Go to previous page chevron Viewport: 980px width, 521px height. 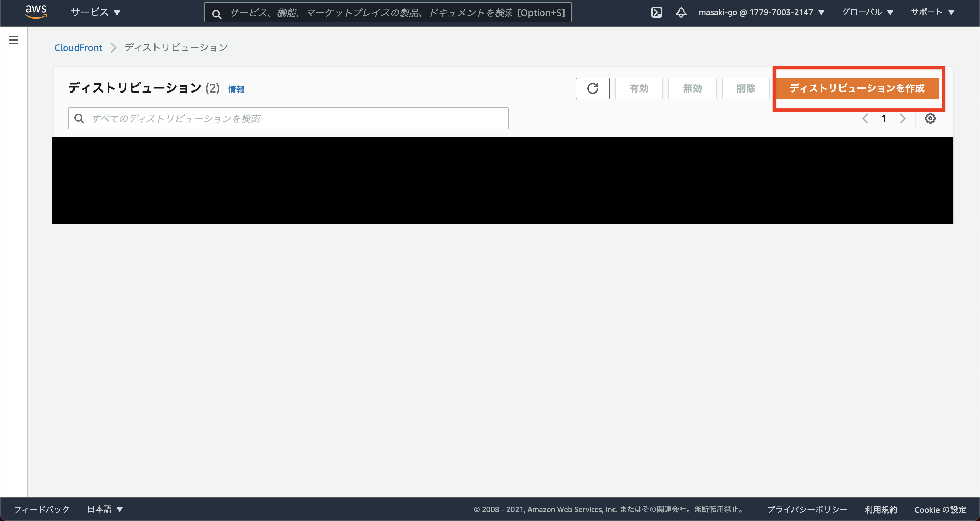point(865,119)
